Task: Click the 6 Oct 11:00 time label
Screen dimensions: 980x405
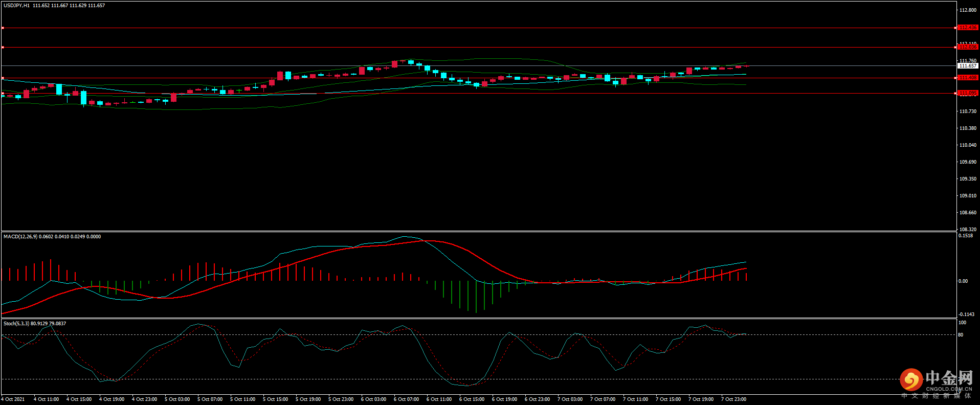Action: tap(439, 399)
